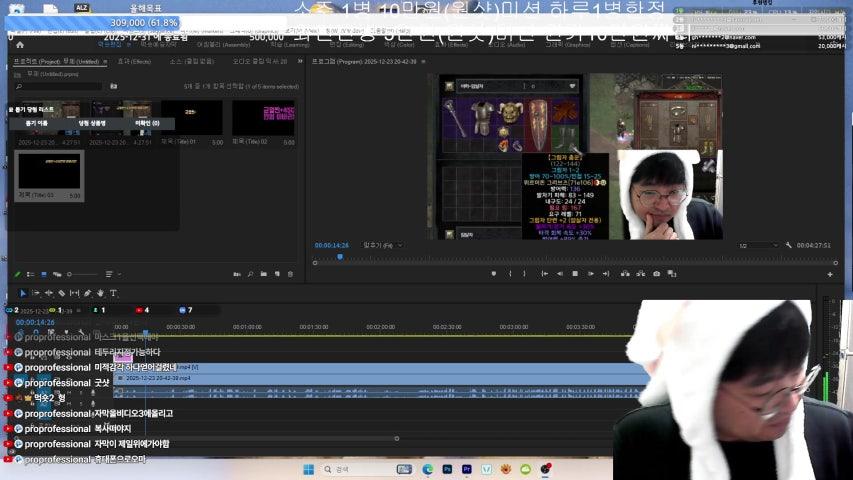Stop playback in the Program monitor

[x=574, y=274]
